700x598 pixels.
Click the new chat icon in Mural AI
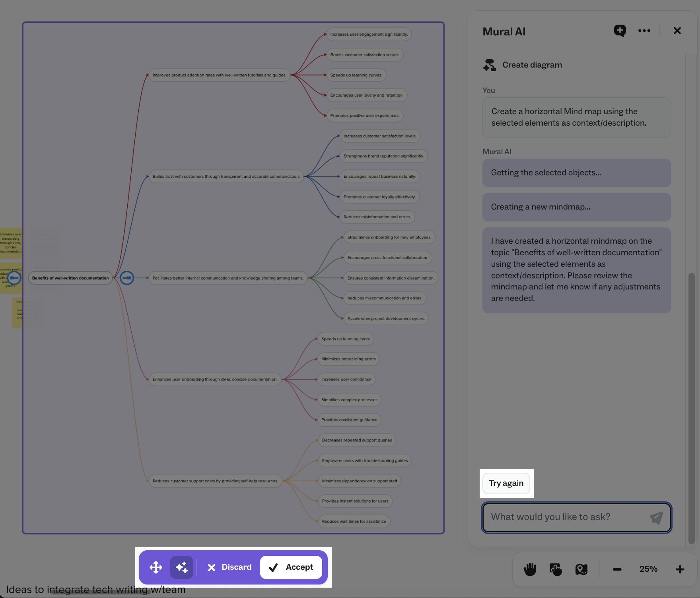pos(620,31)
